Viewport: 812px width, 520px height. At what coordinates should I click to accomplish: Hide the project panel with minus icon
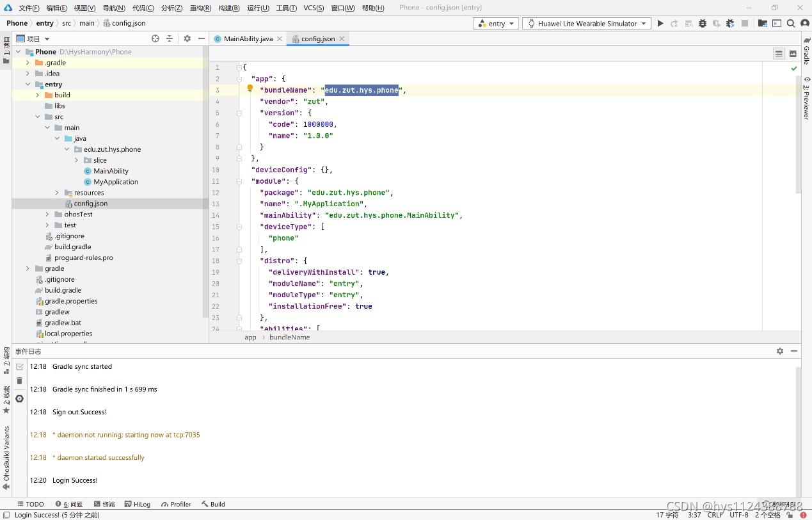[x=202, y=38]
